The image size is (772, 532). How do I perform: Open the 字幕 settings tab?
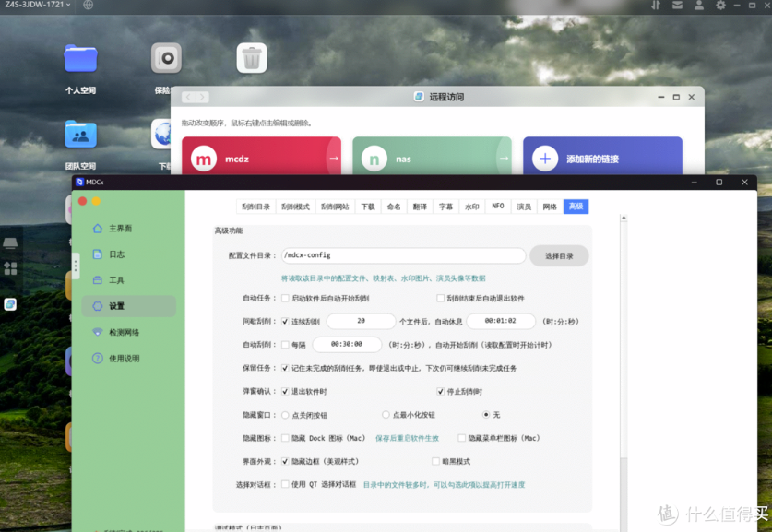446,207
